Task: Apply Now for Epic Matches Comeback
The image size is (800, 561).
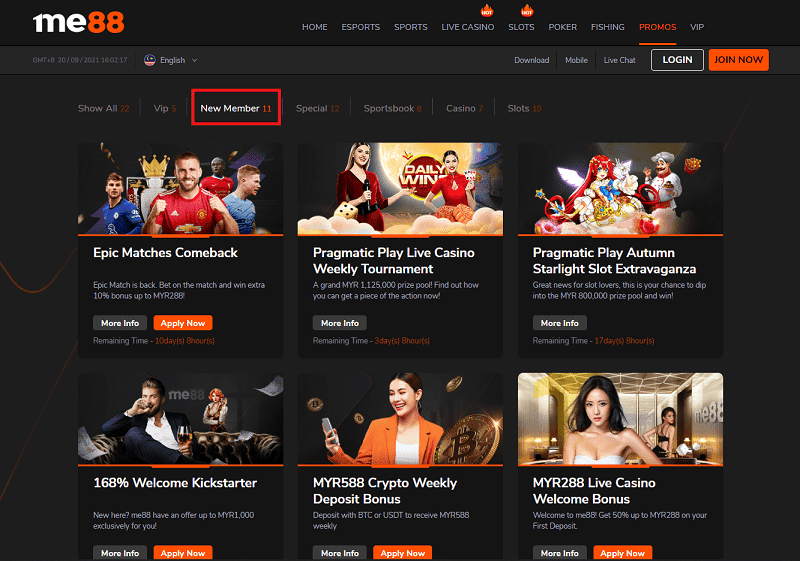Action: [183, 323]
